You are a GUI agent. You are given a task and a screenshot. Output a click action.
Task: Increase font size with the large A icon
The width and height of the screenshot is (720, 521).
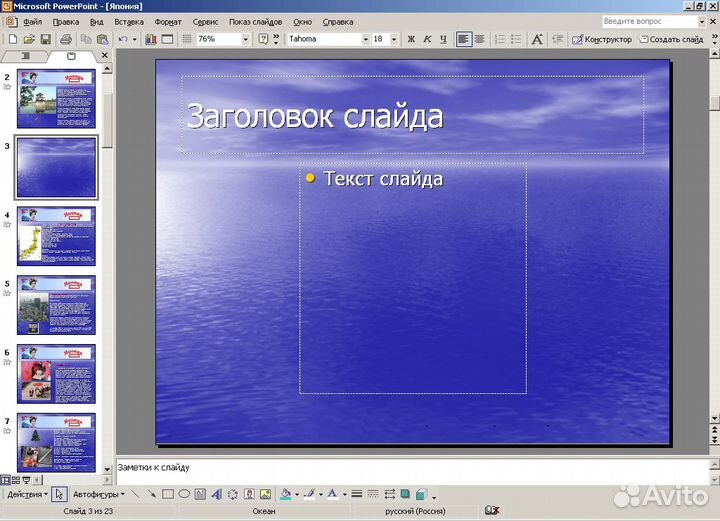pos(537,39)
